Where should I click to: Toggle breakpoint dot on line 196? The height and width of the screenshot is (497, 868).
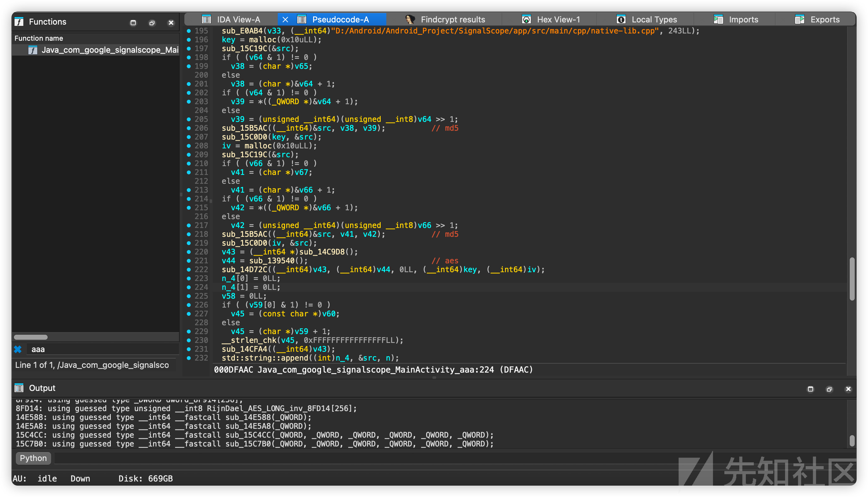[x=189, y=39]
